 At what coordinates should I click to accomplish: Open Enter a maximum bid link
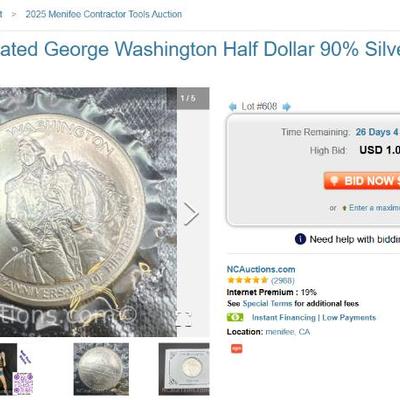point(374,208)
